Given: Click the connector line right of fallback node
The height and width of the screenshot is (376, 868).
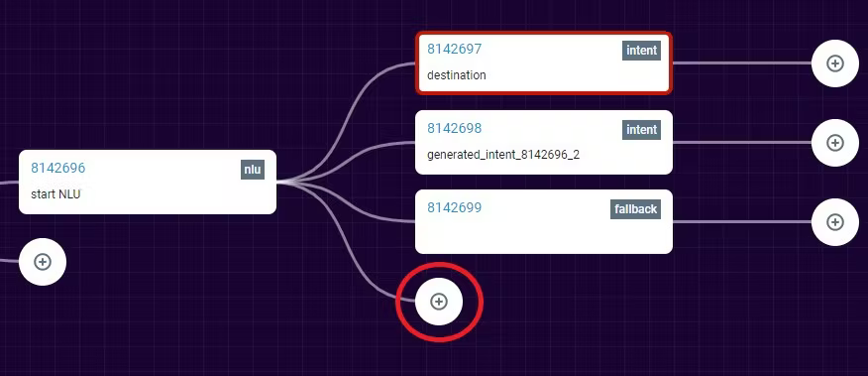Looking at the screenshot, I should pos(742,222).
